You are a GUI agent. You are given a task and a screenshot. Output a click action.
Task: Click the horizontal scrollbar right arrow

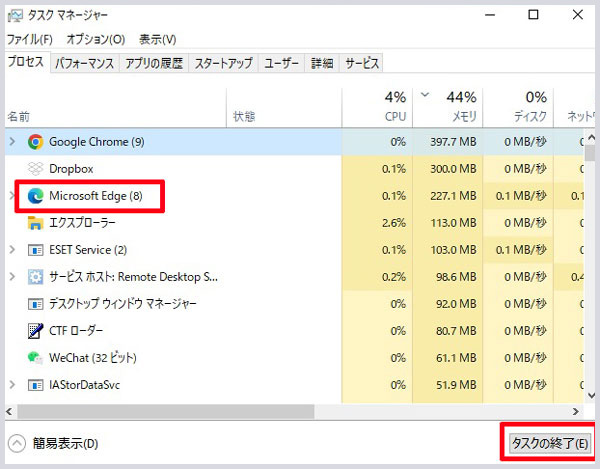click(x=576, y=412)
